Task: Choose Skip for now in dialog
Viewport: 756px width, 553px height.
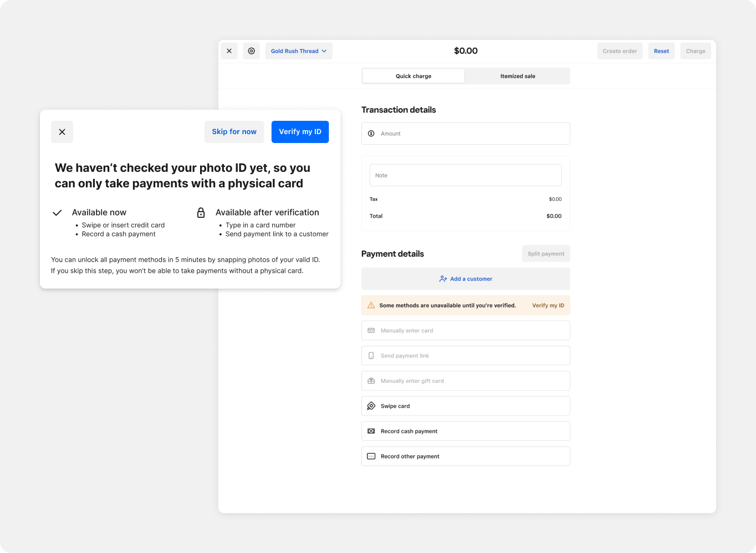Action: pos(234,132)
